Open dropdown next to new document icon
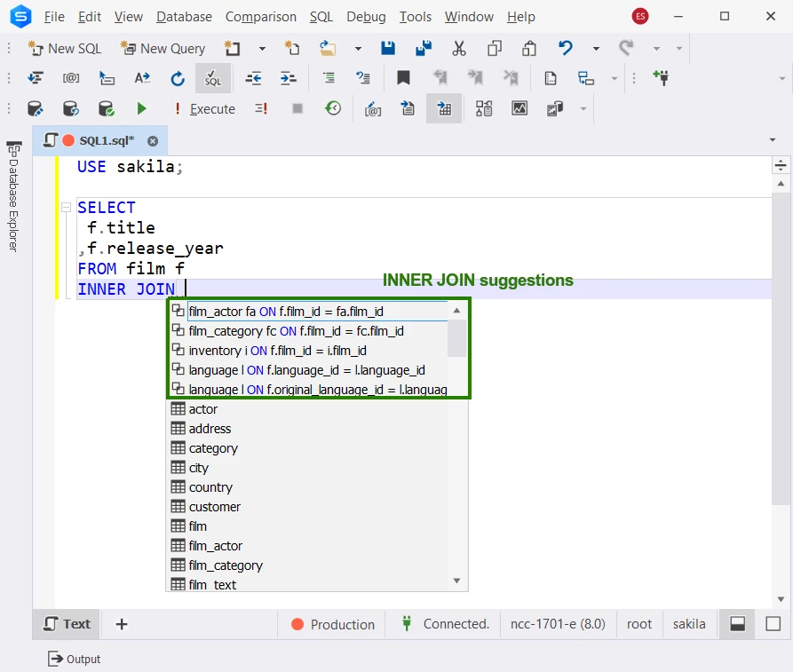The width and height of the screenshot is (793, 672). click(262, 49)
